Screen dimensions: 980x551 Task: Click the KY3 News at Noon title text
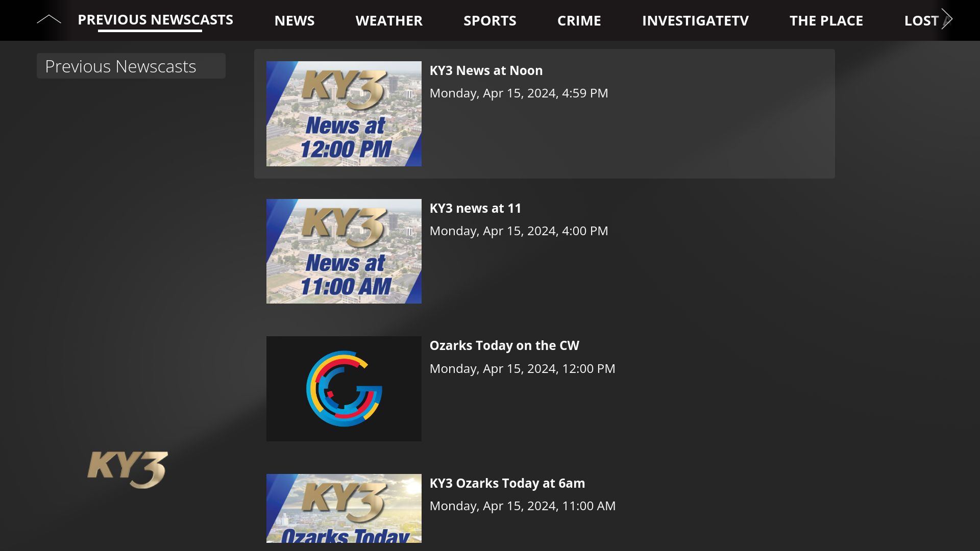(x=486, y=70)
